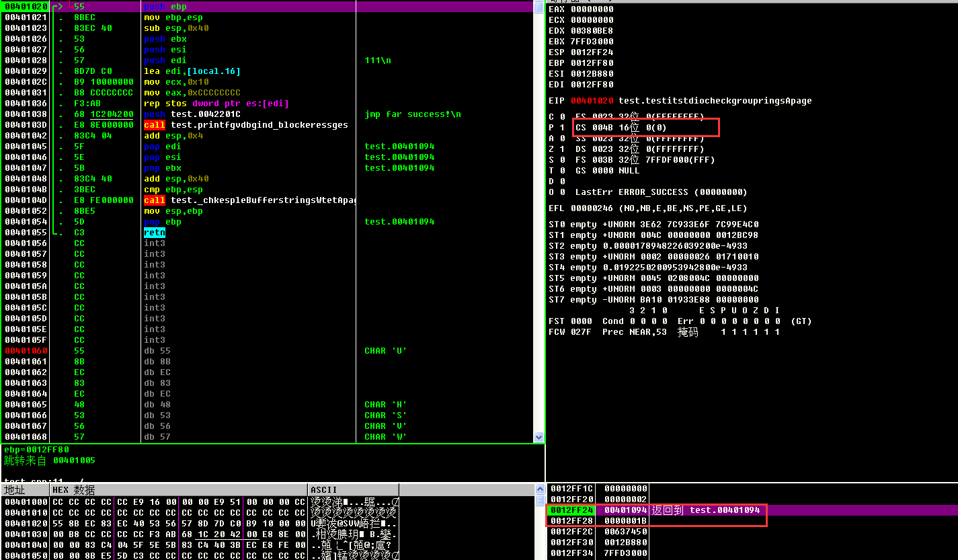Click the EBP register value in registers pane

592,63
